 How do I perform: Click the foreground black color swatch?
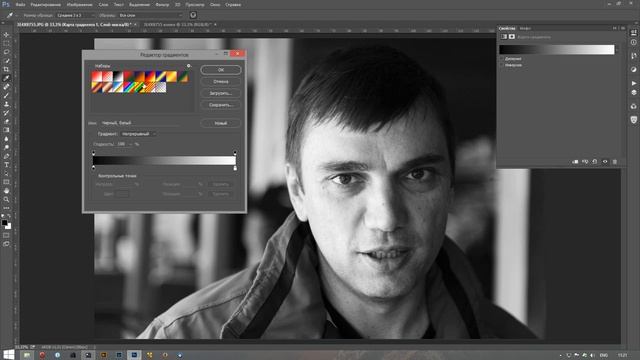(4, 222)
